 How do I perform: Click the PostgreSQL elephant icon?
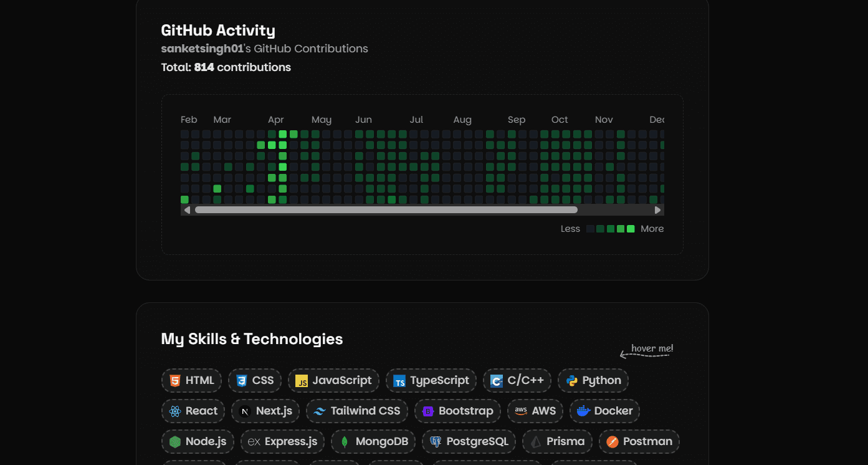point(436,442)
